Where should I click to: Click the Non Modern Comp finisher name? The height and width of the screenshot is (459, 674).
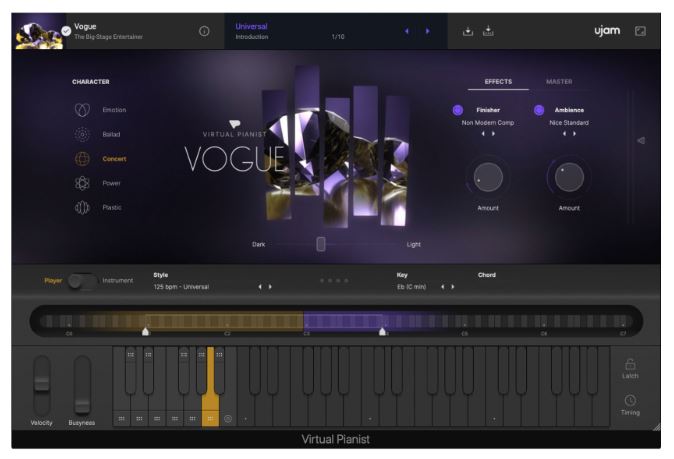tap(488, 122)
